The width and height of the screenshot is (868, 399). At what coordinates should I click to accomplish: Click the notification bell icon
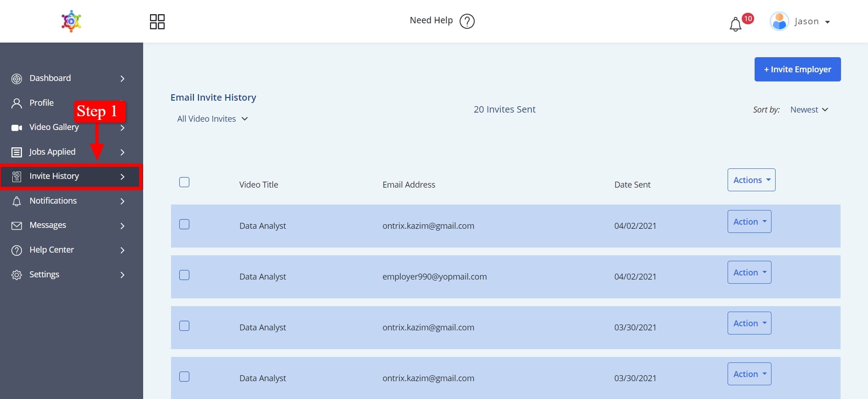pos(735,24)
